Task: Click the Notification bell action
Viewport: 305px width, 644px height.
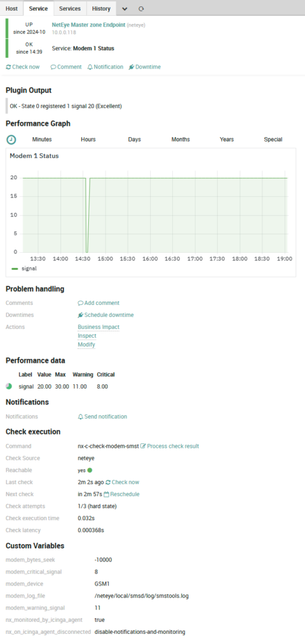Action: [105, 67]
